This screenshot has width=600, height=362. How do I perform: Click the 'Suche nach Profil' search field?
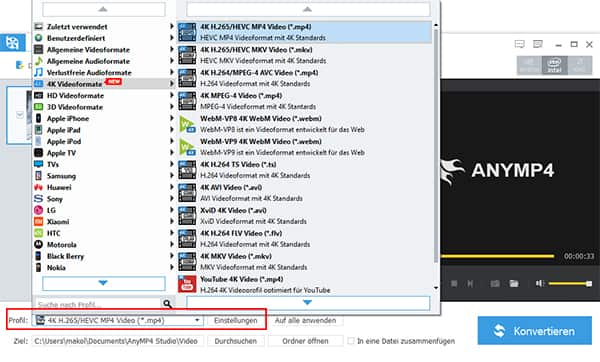pyautogui.click(x=98, y=304)
